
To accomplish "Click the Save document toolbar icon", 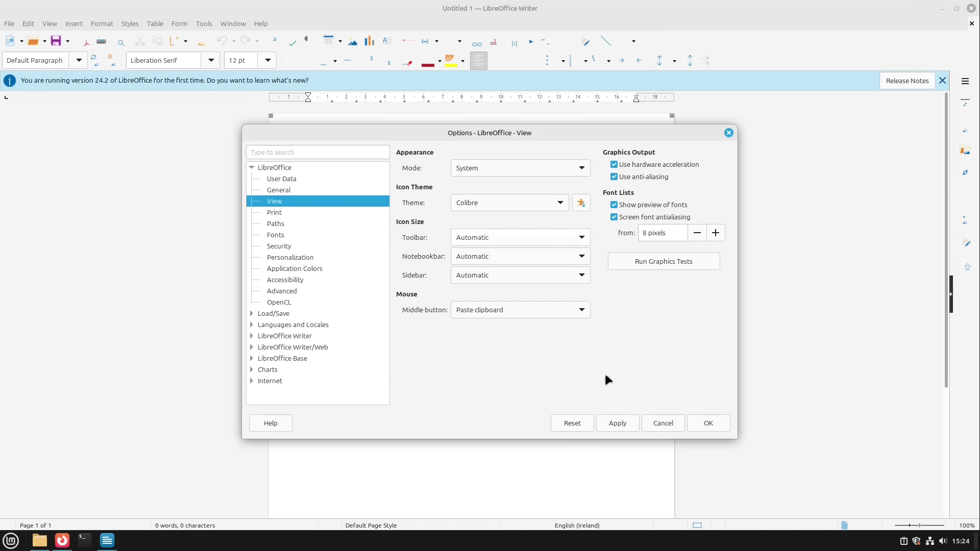I will click(x=56, y=41).
